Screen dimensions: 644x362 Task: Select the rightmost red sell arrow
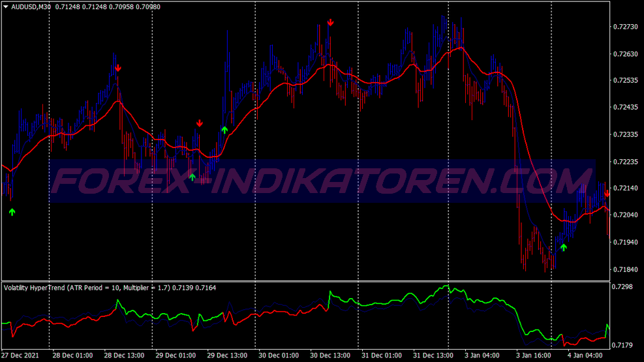point(607,192)
